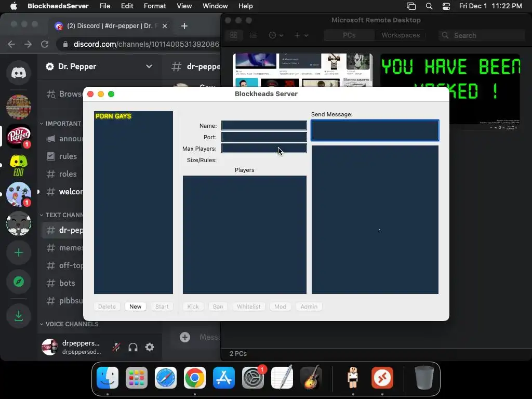Viewport: 532px width, 399px height.
Task: Open the Edit menu
Action: tap(127, 6)
